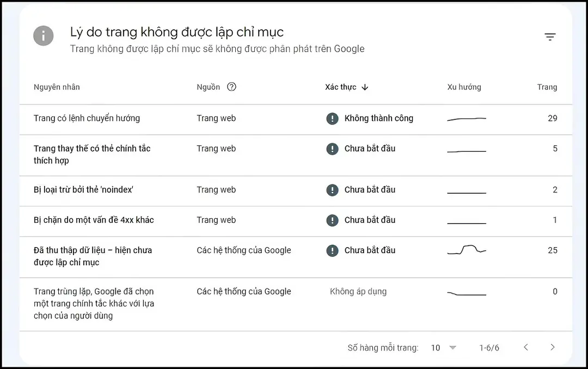
Task: Click the sort arrow on the Xác thực column
Action: point(364,87)
